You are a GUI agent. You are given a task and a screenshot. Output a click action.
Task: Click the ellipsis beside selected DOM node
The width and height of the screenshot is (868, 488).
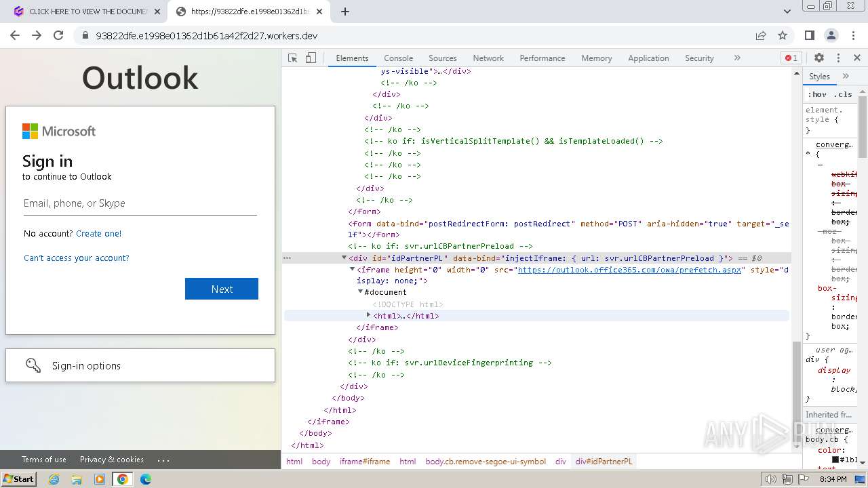pos(288,258)
